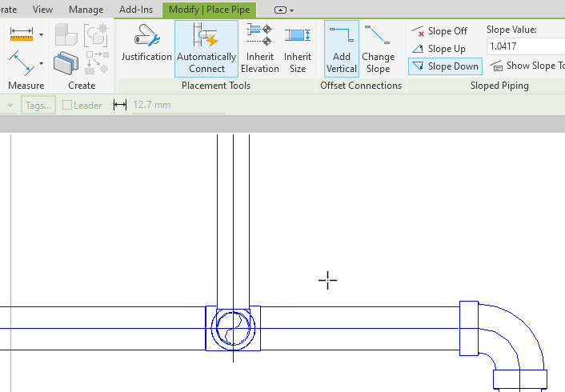The width and height of the screenshot is (565, 392).
Task: Click the Aligned Dimension ruler icon
Action: (x=22, y=34)
